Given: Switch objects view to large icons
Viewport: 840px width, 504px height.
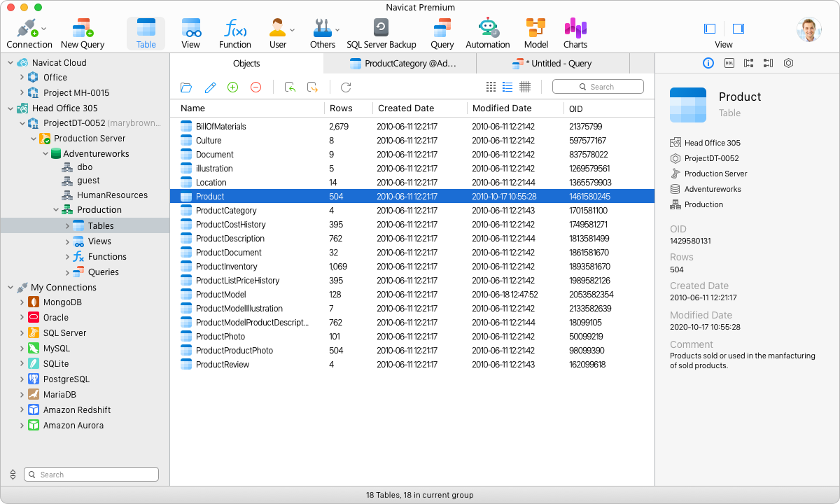Looking at the screenshot, I should [491, 86].
